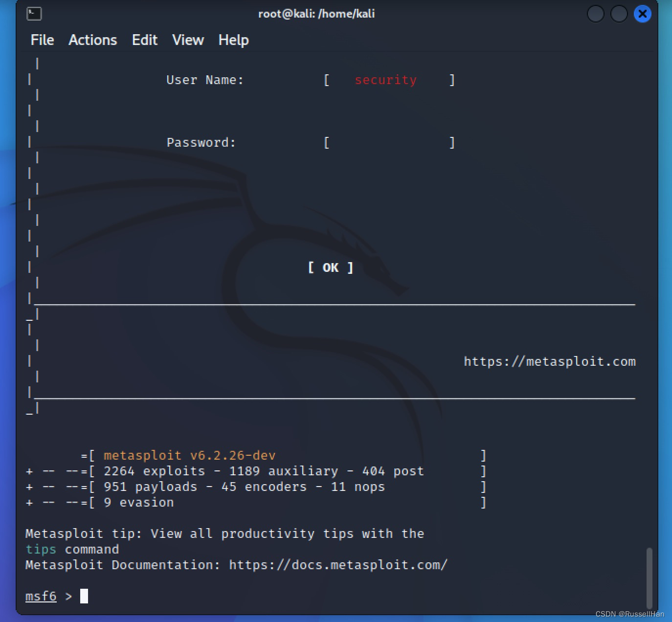Click the '45 encoders' text

[264, 487]
